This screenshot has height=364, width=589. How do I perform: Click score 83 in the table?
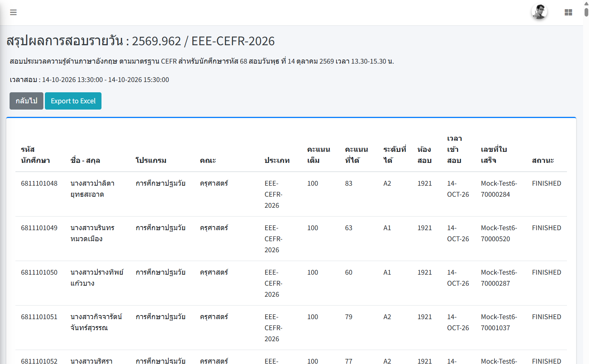click(349, 183)
